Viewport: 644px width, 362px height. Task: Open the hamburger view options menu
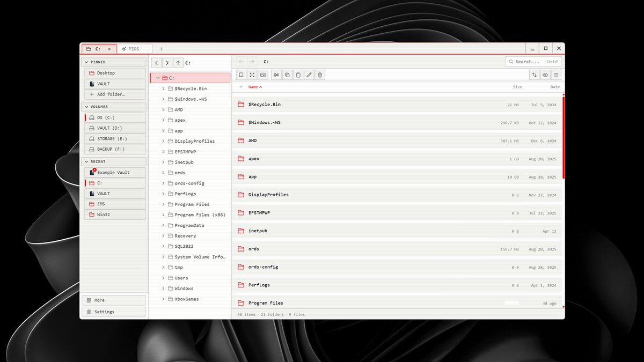coord(557,75)
